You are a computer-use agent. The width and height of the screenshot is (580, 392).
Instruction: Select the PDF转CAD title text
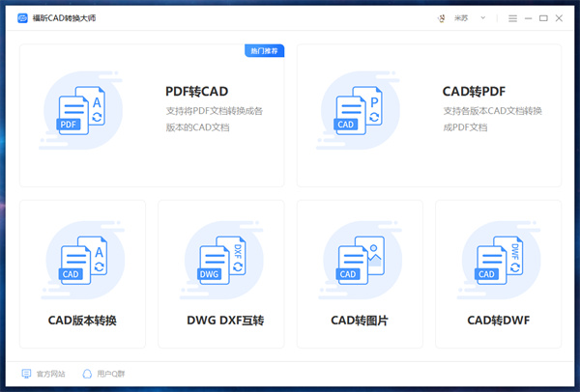pos(197,92)
